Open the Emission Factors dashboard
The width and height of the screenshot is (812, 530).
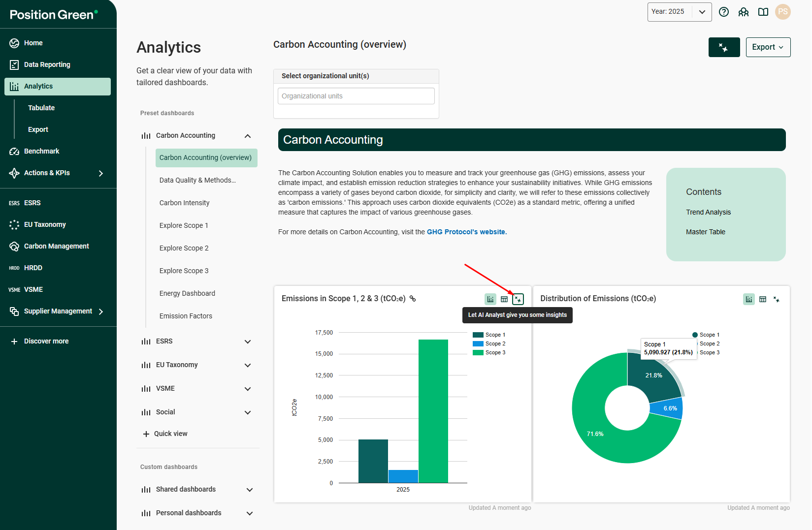[186, 316]
